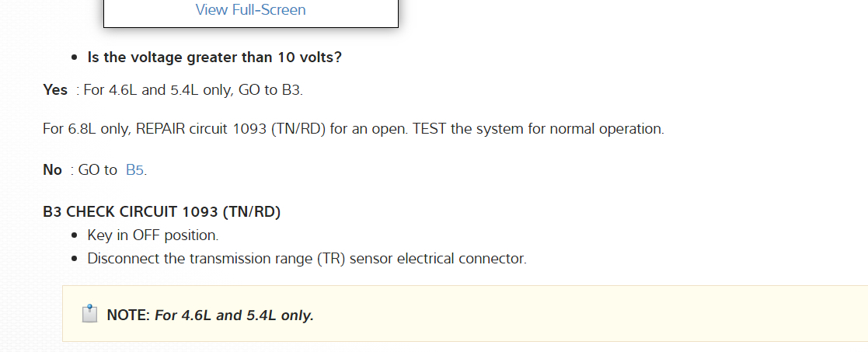The width and height of the screenshot is (868, 352).
Task: Select the bold "No" answer label
Action: coord(52,170)
